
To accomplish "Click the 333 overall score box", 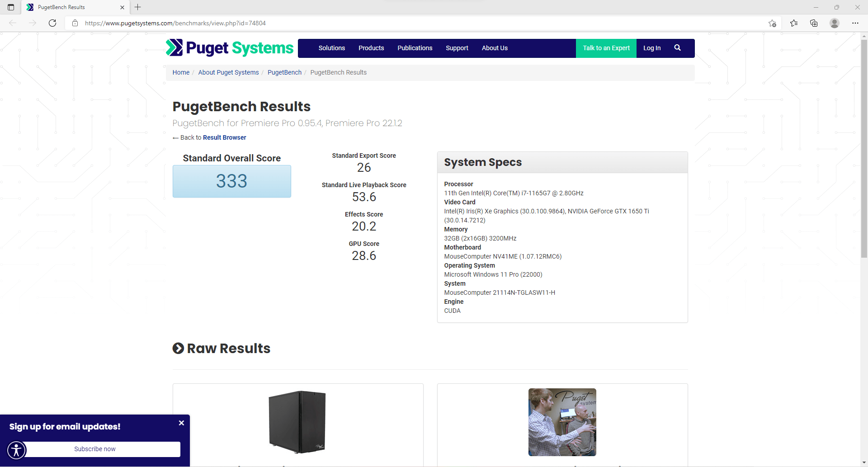I will [x=231, y=181].
